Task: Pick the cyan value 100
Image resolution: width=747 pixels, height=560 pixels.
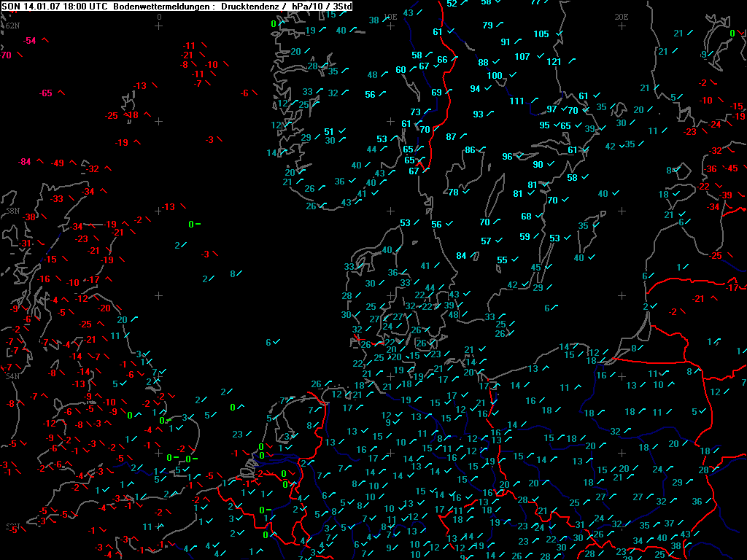Action: [495, 76]
